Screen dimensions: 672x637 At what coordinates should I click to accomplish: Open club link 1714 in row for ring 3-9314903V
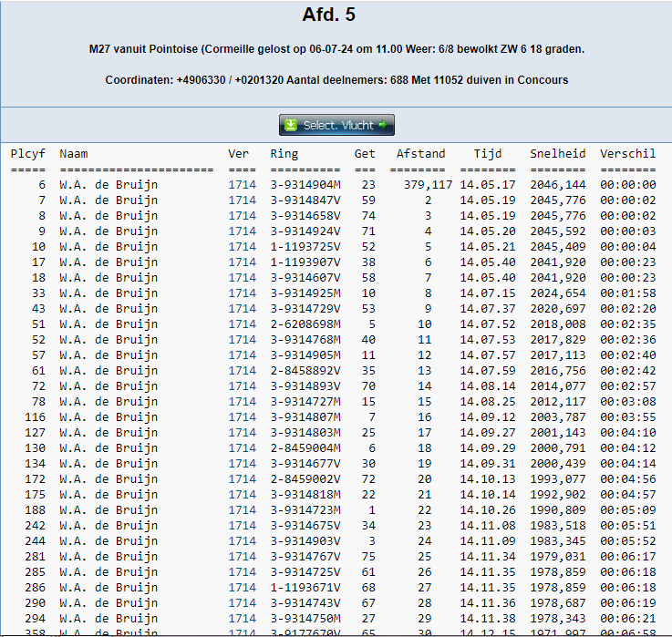click(x=243, y=540)
